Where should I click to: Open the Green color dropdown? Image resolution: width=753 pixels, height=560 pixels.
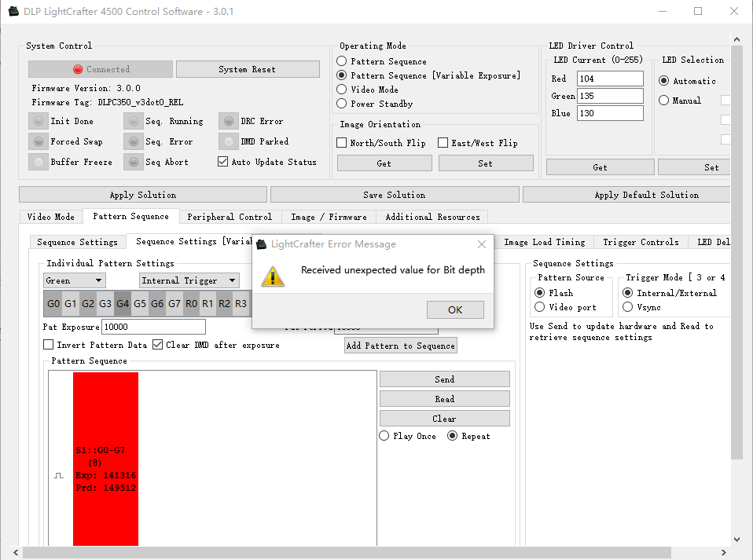tap(75, 280)
